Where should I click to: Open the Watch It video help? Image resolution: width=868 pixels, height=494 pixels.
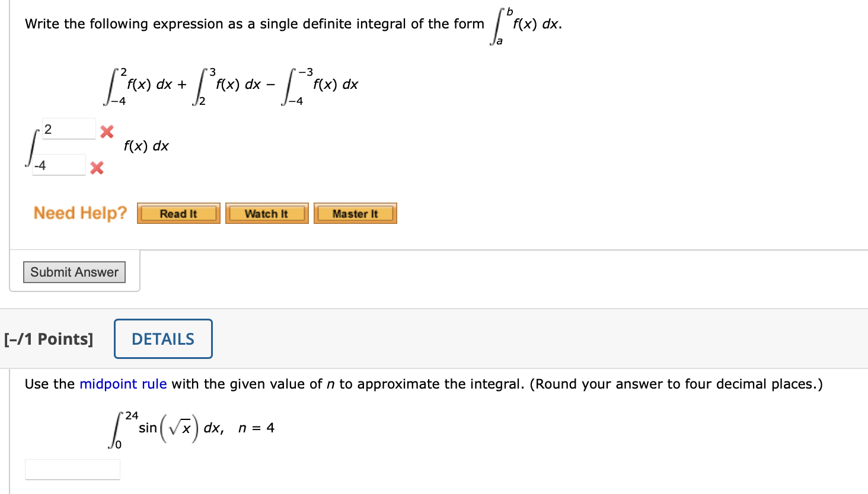tap(267, 213)
